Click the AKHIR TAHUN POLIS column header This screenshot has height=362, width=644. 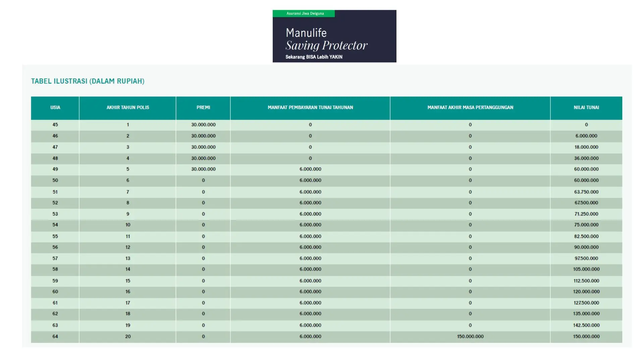click(x=127, y=108)
